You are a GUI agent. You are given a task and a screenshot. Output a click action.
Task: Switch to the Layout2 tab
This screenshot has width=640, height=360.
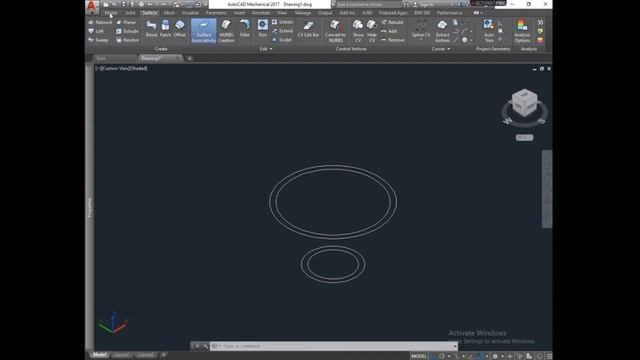click(x=145, y=355)
